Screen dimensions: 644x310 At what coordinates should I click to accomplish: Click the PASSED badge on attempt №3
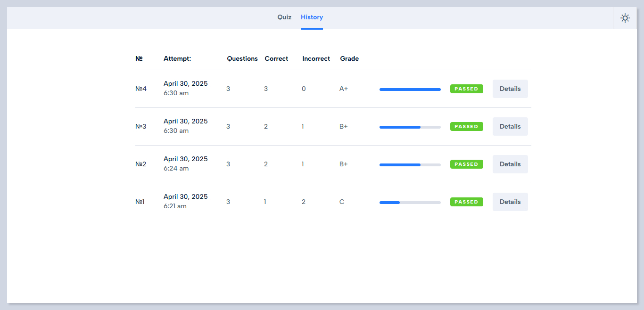(x=466, y=126)
